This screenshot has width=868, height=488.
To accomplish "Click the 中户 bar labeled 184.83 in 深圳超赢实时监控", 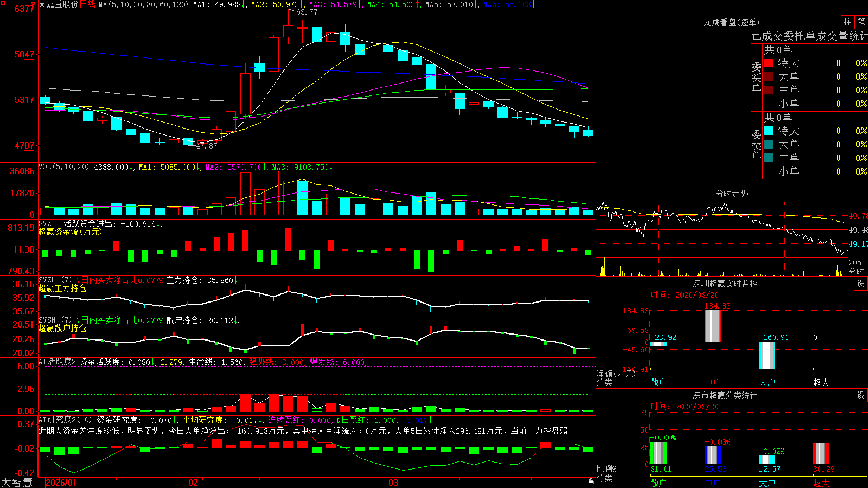I will click(713, 326).
